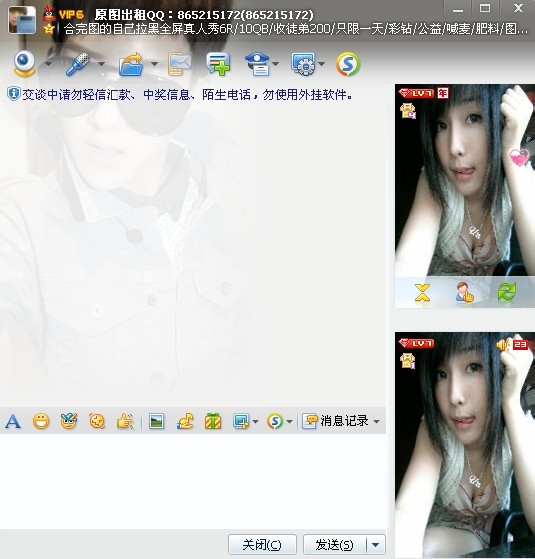Image resolution: width=535 pixels, height=559 pixels.
Task: Open the send button options dropdown arrow
Action: [375, 545]
